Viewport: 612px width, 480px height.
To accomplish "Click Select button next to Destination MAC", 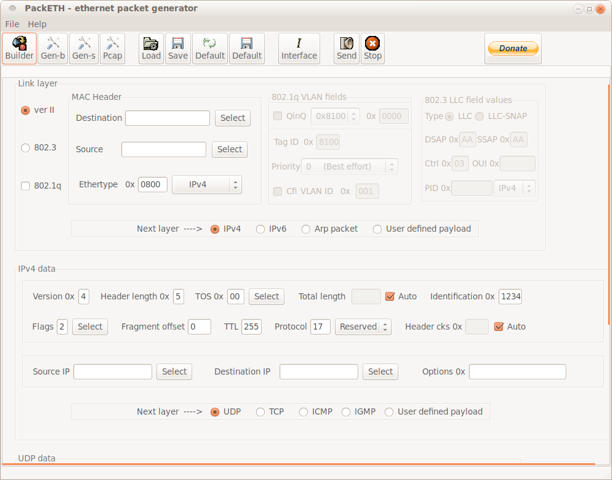I will pyautogui.click(x=232, y=118).
